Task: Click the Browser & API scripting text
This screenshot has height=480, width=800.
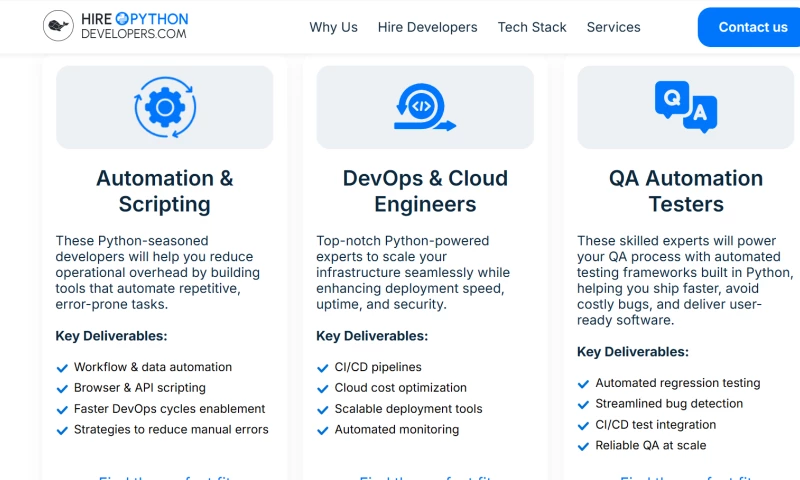Action: 140,388
